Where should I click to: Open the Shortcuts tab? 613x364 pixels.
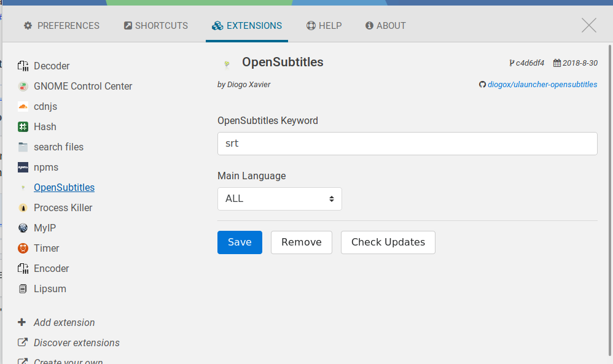[155, 26]
